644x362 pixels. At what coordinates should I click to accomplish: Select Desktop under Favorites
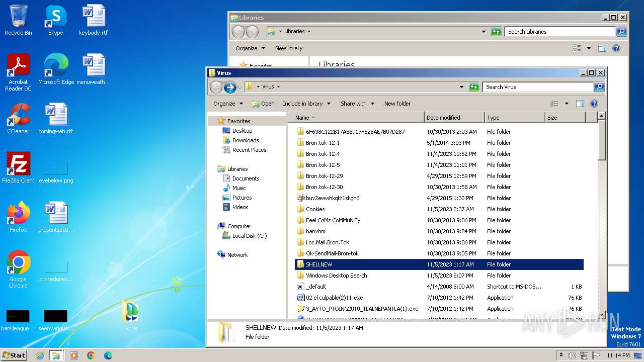tap(242, 131)
